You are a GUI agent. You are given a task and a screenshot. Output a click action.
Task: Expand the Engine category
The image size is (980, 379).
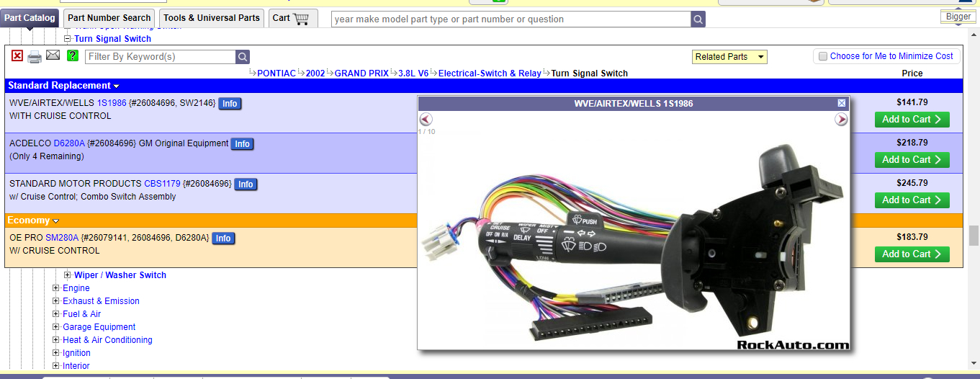click(56, 288)
